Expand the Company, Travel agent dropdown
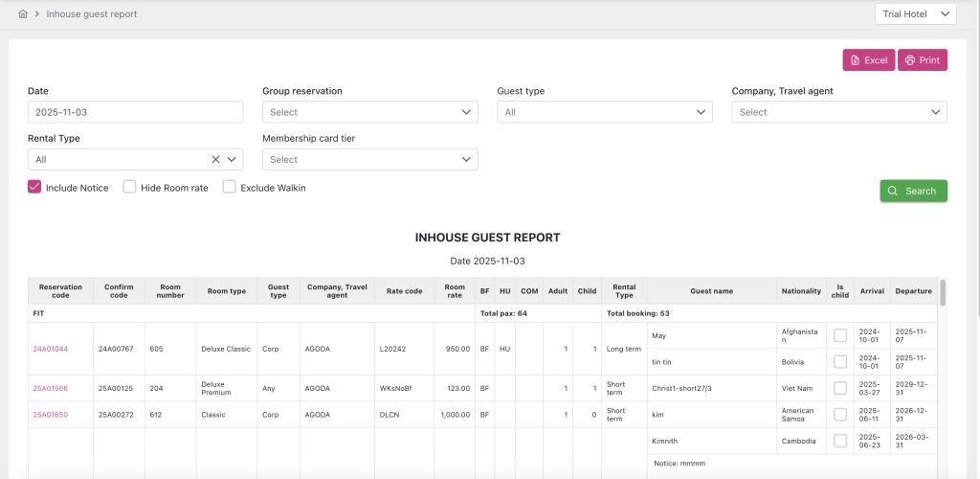This screenshot has width=980, height=479. pos(838,112)
